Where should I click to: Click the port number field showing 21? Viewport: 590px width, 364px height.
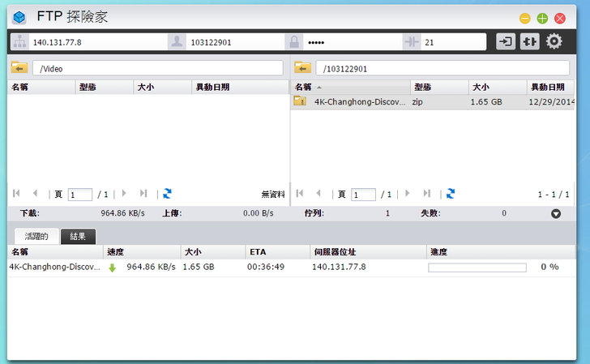[x=452, y=41]
